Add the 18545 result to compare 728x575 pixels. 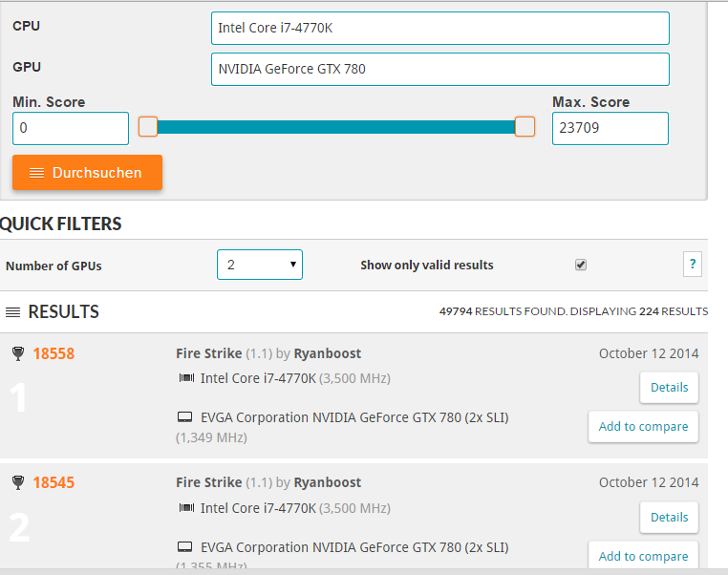(x=643, y=555)
